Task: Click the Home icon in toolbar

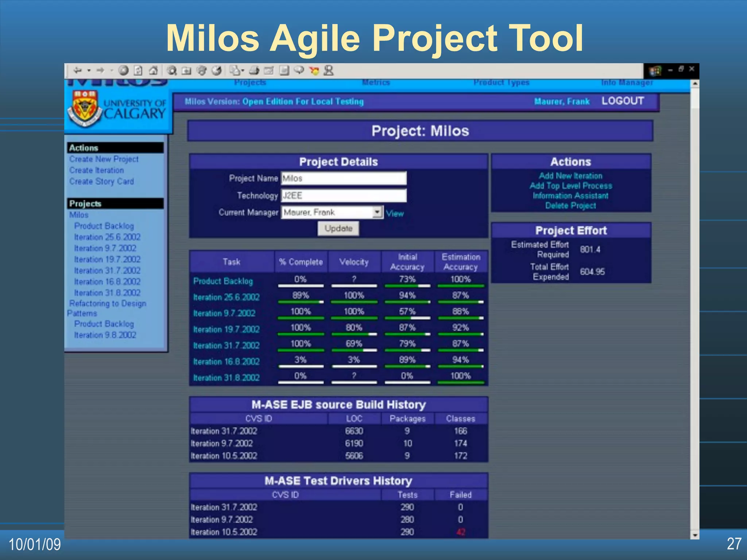Action: (154, 70)
